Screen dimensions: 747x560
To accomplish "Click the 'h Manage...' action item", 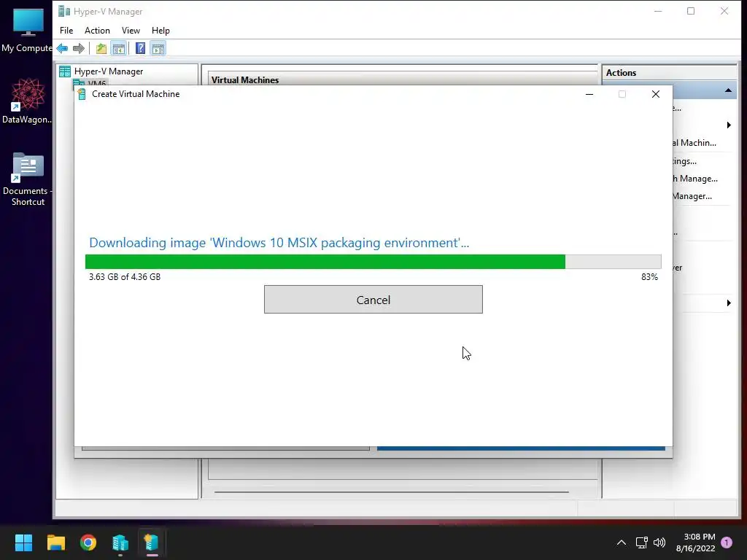I will [x=695, y=179].
